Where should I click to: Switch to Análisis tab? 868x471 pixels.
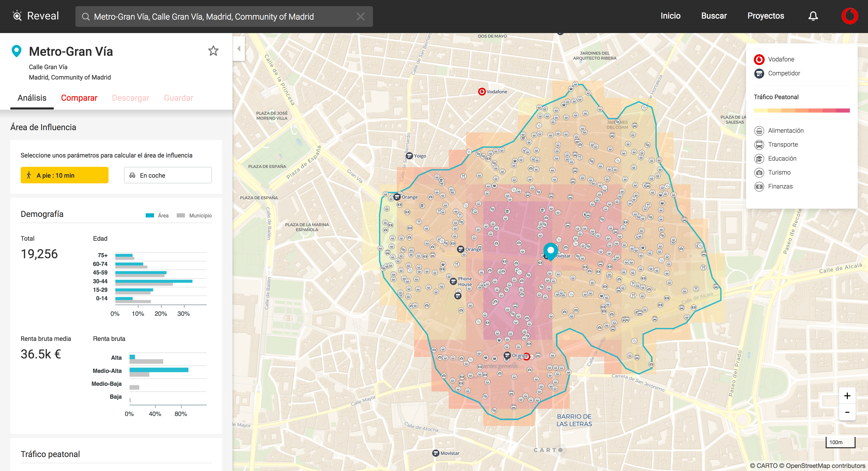tap(32, 98)
